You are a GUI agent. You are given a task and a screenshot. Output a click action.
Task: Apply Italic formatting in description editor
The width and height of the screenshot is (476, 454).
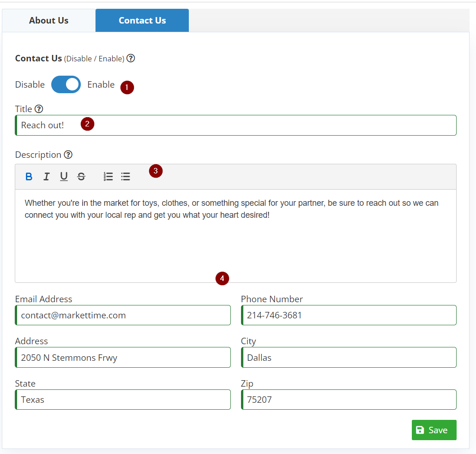coord(46,177)
